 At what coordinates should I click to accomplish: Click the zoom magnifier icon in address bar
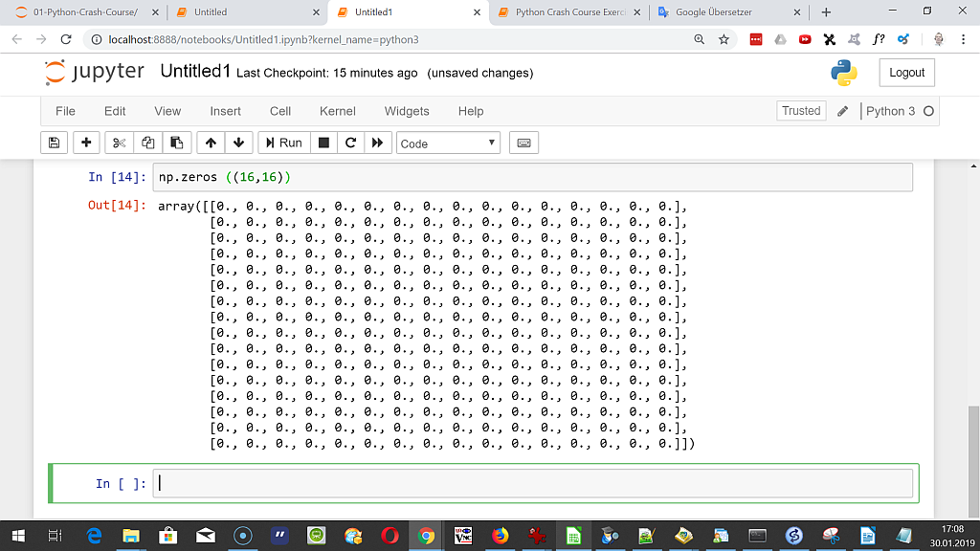(x=700, y=39)
